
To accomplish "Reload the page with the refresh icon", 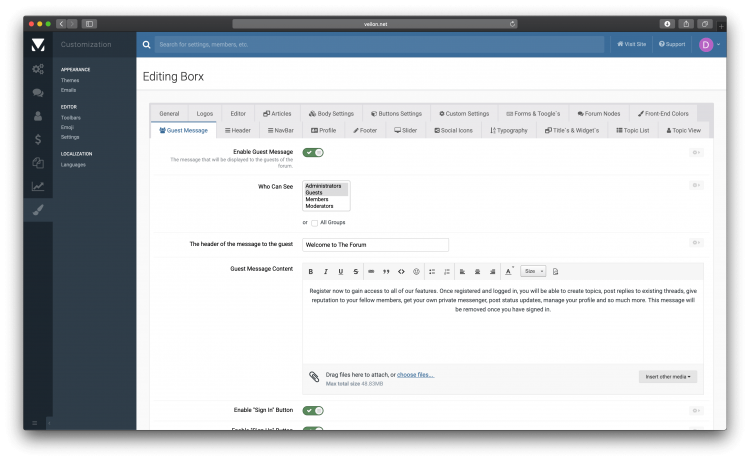I will pyautogui.click(x=512, y=24).
